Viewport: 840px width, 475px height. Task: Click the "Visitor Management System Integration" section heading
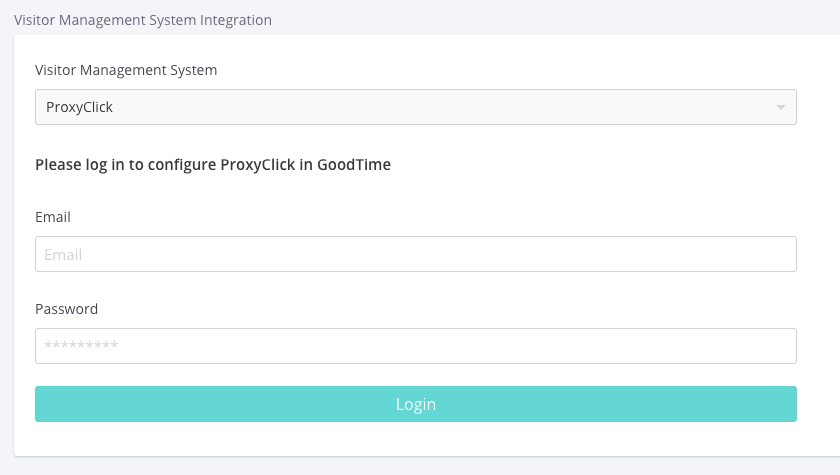[142, 19]
